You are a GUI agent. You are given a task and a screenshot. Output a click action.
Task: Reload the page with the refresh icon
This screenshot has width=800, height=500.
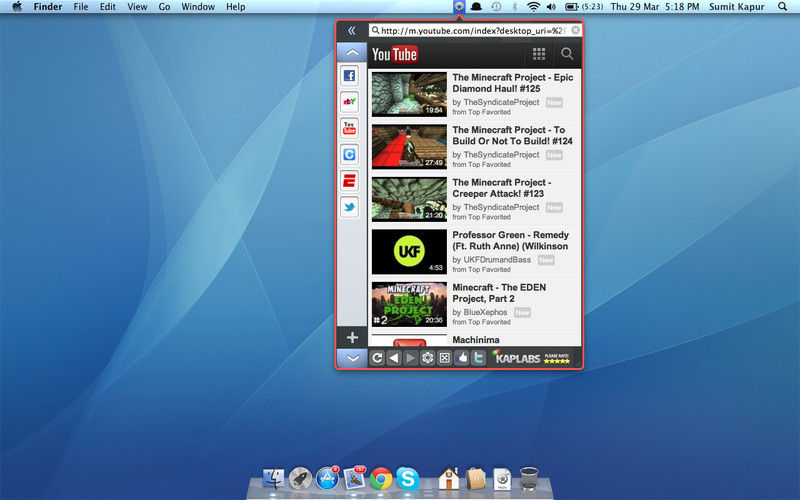(x=377, y=358)
